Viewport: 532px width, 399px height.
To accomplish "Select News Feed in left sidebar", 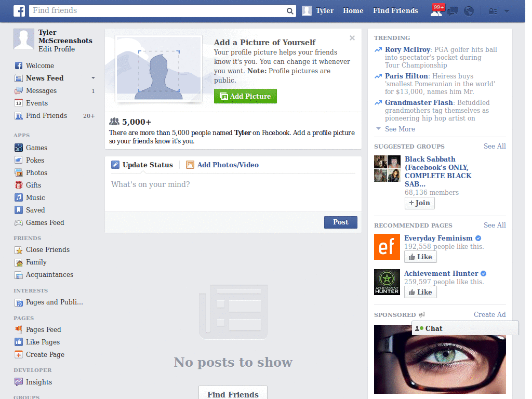I will [x=45, y=78].
